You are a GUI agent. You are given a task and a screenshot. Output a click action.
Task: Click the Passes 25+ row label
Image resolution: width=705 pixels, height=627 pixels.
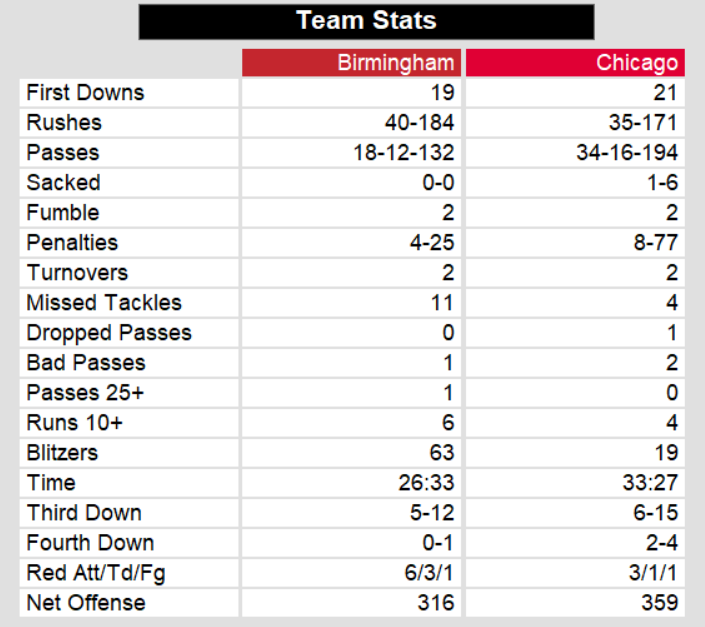coord(86,393)
